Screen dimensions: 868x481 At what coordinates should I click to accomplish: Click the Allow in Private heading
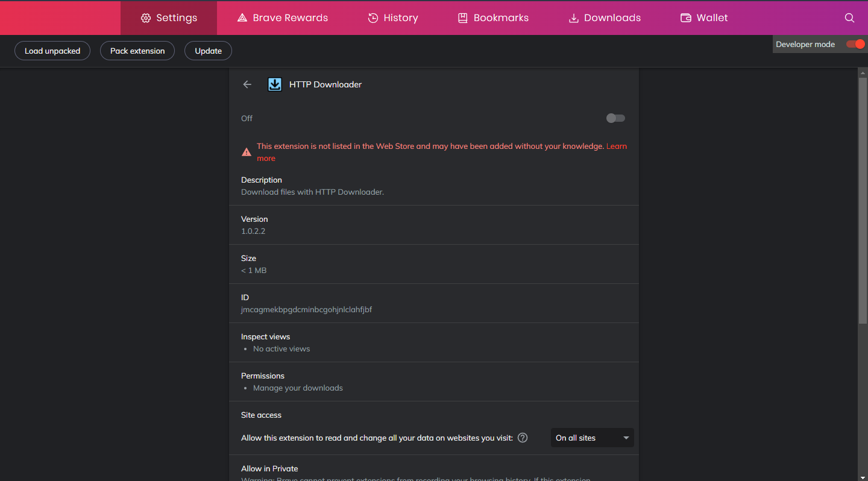pos(269,468)
